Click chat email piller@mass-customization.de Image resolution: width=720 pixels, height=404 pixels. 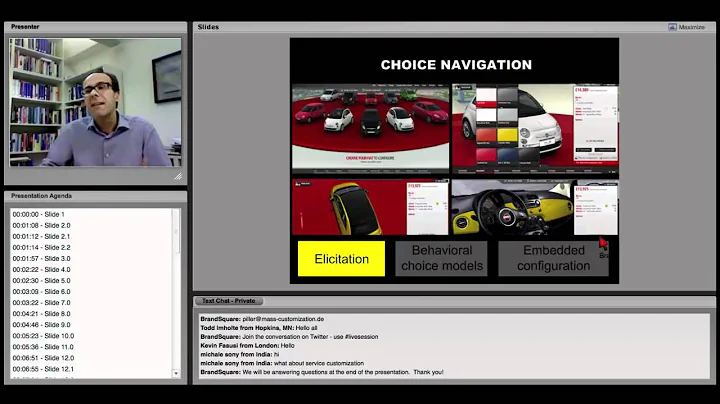coord(283,319)
